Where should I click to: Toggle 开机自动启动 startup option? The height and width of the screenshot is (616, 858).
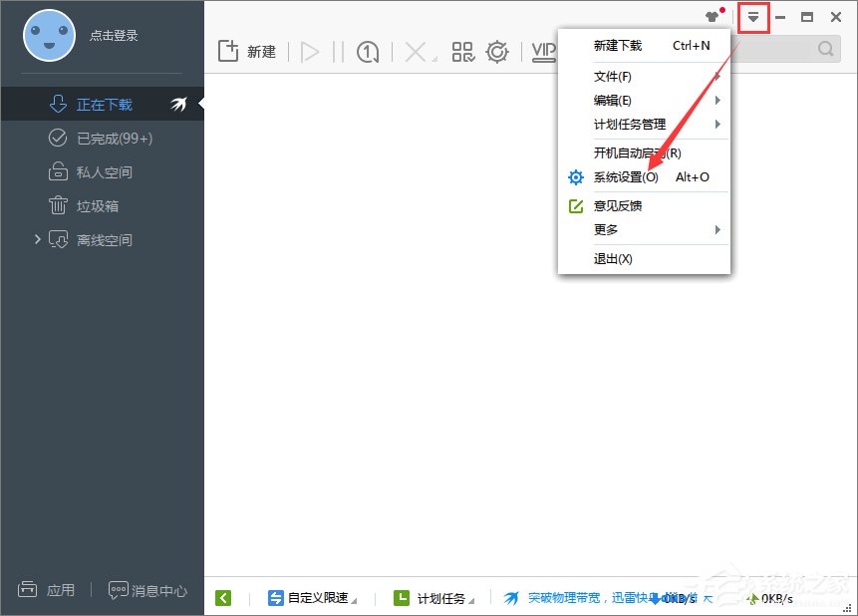[638, 152]
